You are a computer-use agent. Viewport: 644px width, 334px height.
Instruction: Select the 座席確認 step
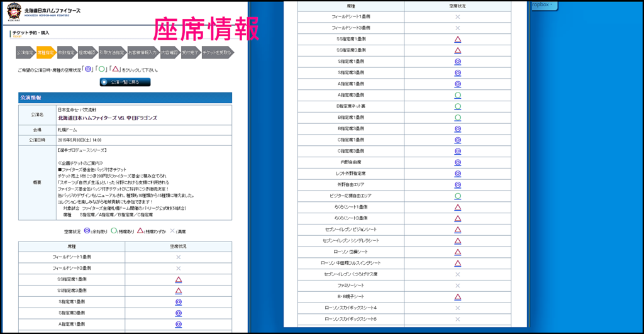tap(87, 53)
